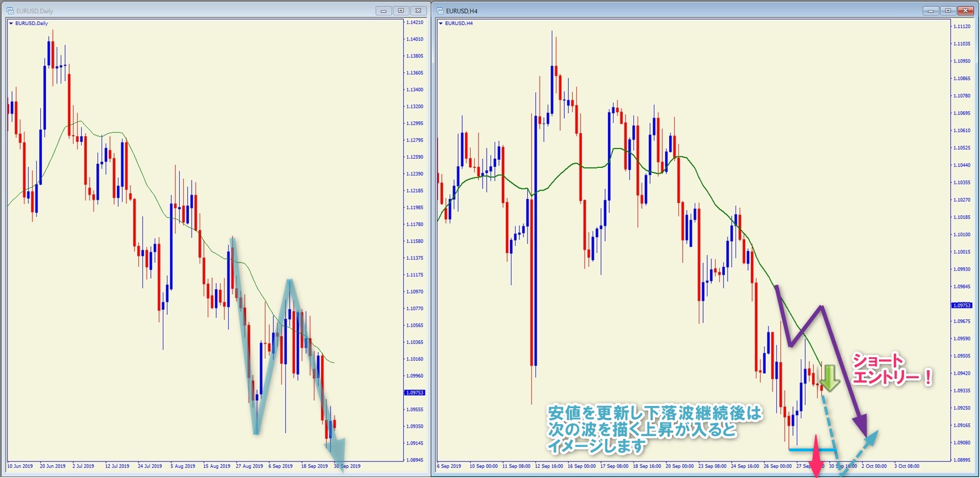Click the 1.09350 price level on the Daily axis
Screen dimensions: 980x478
[x=415, y=426]
